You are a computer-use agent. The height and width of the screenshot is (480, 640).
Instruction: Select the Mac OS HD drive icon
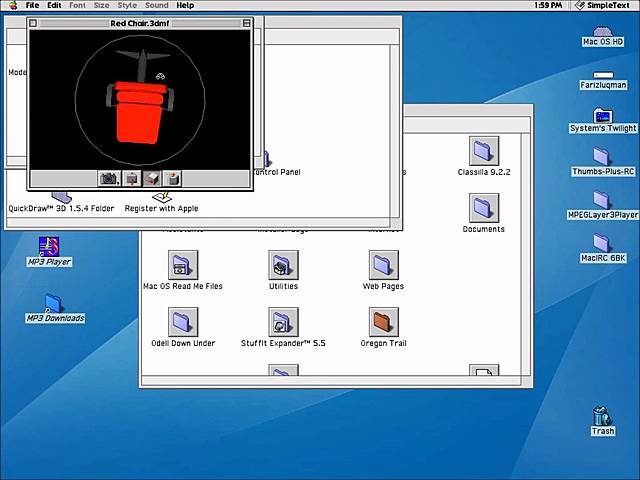(x=603, y=36)
